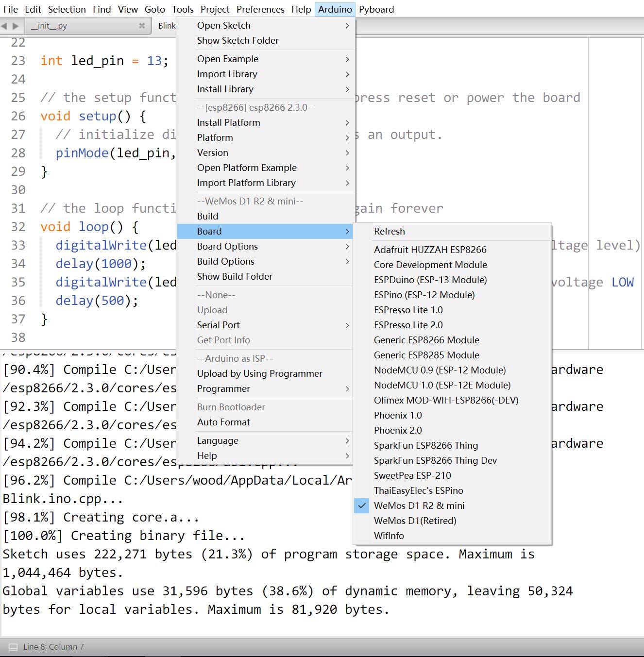This screenshot has width=644, height=657.
Task: Go to next tab with right arrow
Action: [x=16, y=26]
